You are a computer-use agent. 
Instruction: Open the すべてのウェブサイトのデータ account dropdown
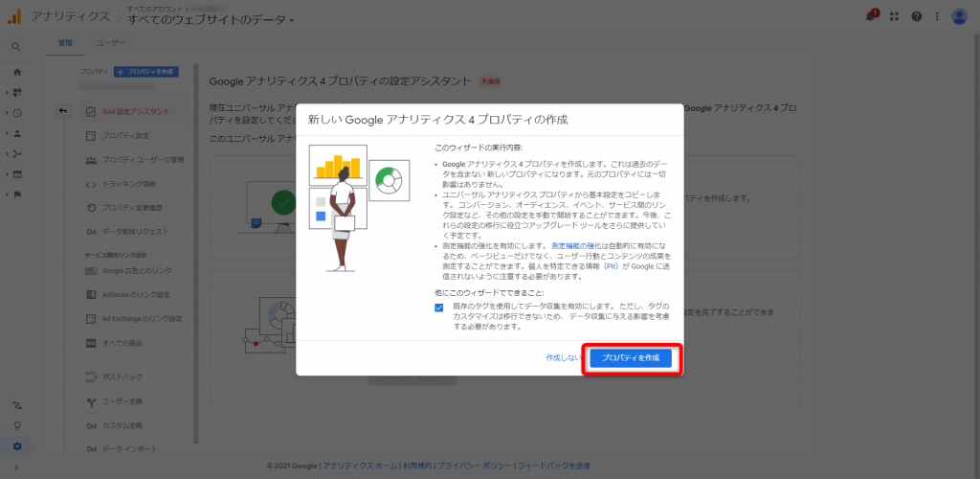point(212,20)
